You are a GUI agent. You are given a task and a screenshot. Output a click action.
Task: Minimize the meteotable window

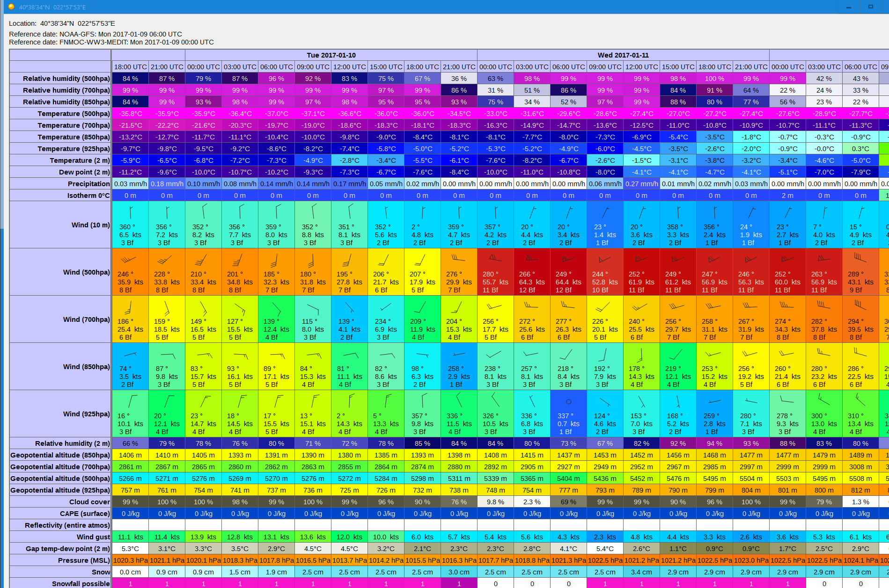click(x=849, y=7)
